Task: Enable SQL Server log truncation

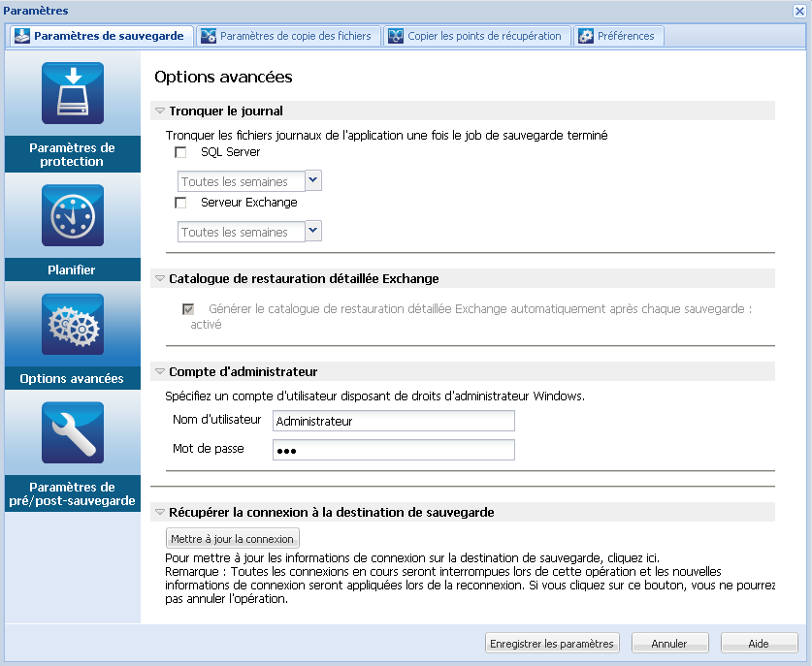Action: click(180, 152)
